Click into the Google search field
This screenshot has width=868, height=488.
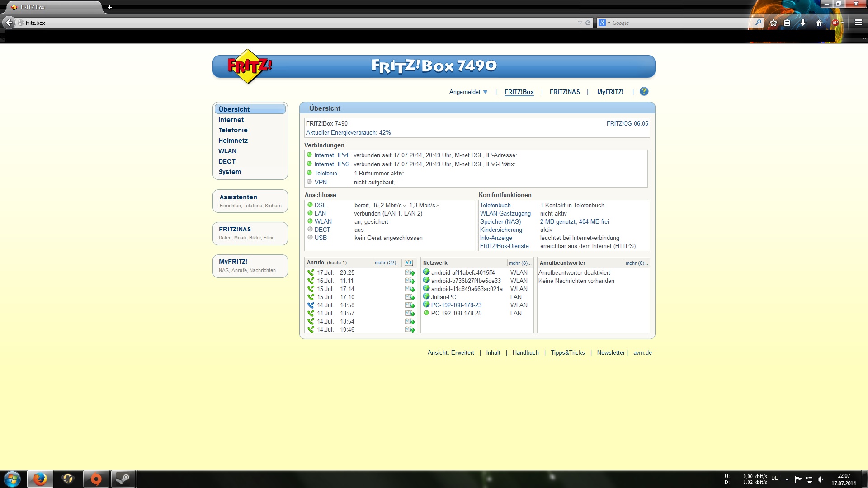(678, 23)
